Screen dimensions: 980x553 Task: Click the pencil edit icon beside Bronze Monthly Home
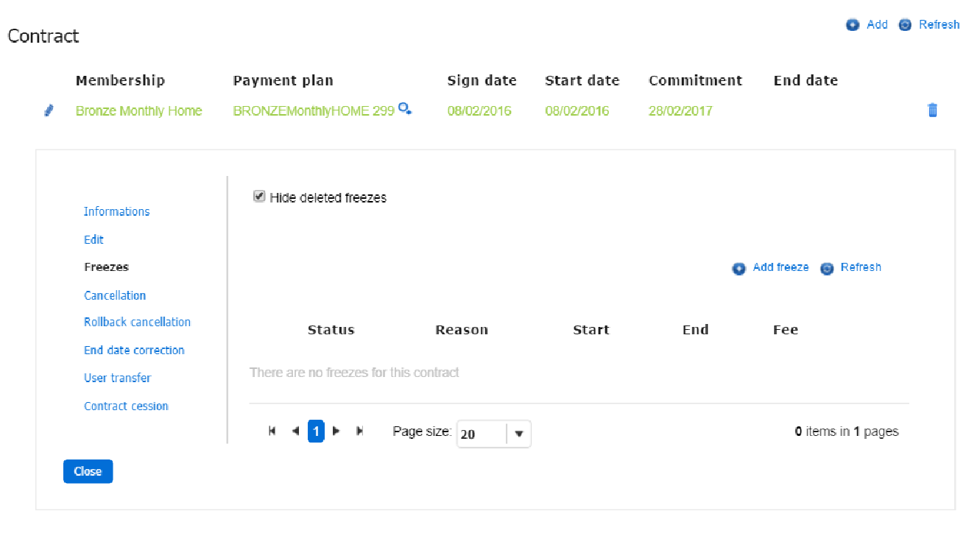pos(49,111)
